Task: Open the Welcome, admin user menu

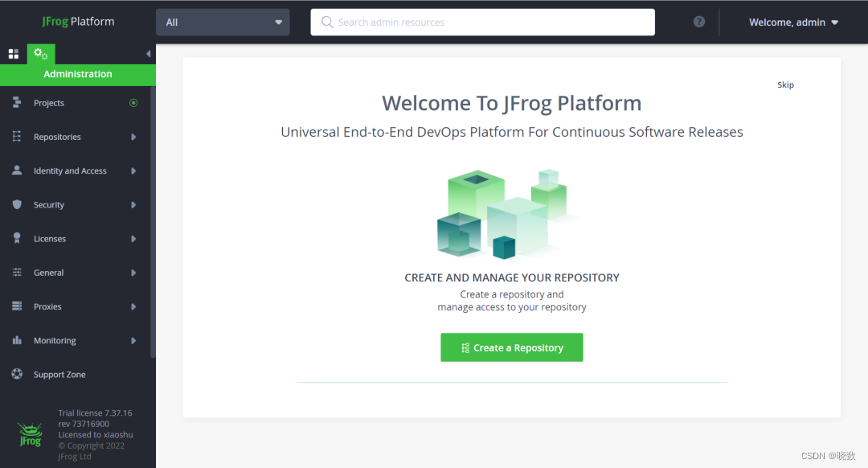Action: point(792,22)
